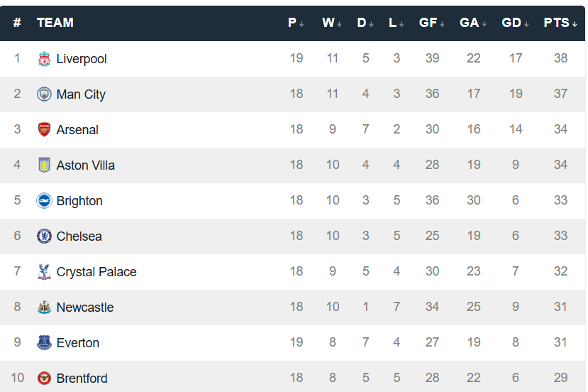This screenshot has width=588, height=392.
Task: Sort by goal difference GD header
Action: (515, 23)
